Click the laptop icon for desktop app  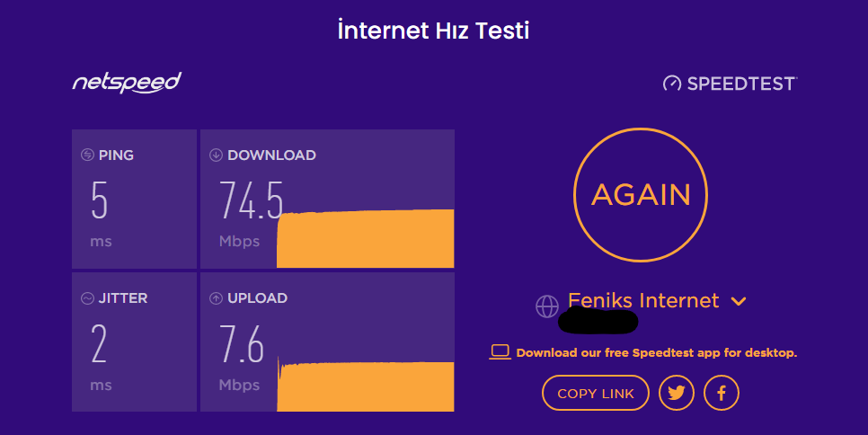[500, 352]
